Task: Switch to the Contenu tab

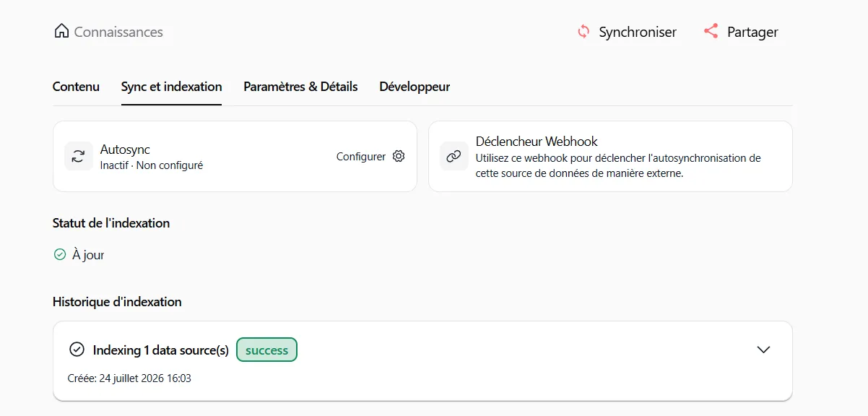Action: (76, 87)
